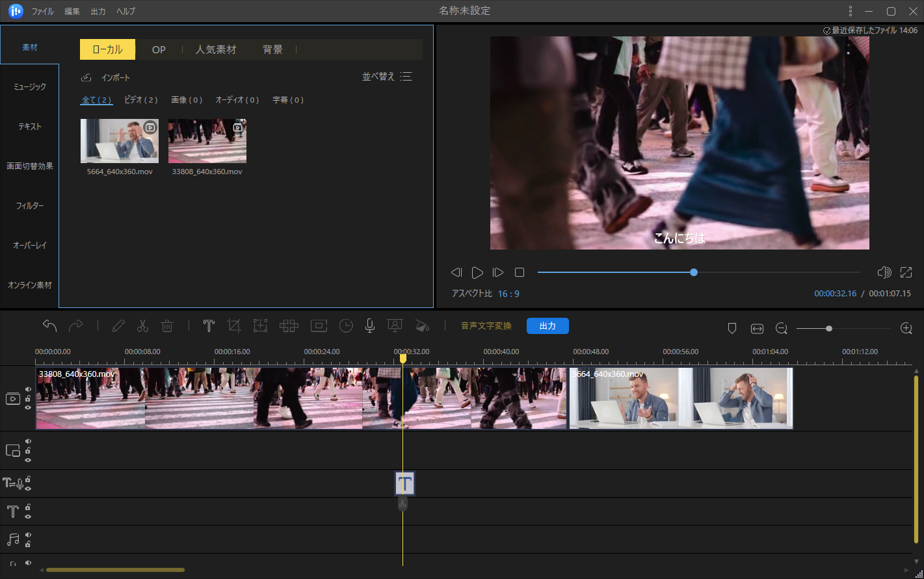
Task: Click the Mosaic tool icon
Action: [289, 326]
